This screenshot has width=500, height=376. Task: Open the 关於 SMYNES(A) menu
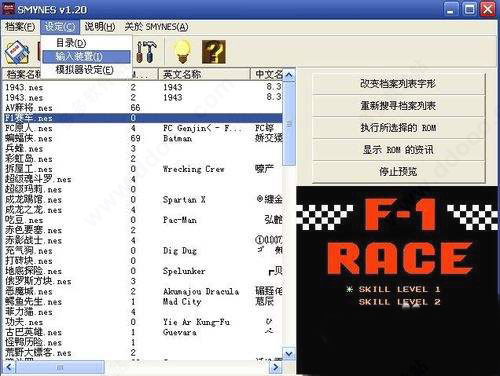[156, 27]
